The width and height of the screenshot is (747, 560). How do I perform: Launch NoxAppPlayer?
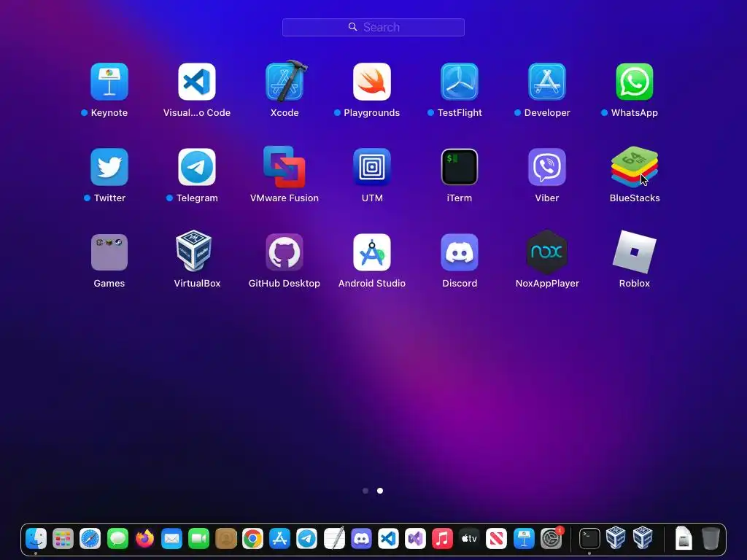tap(547, 252)
